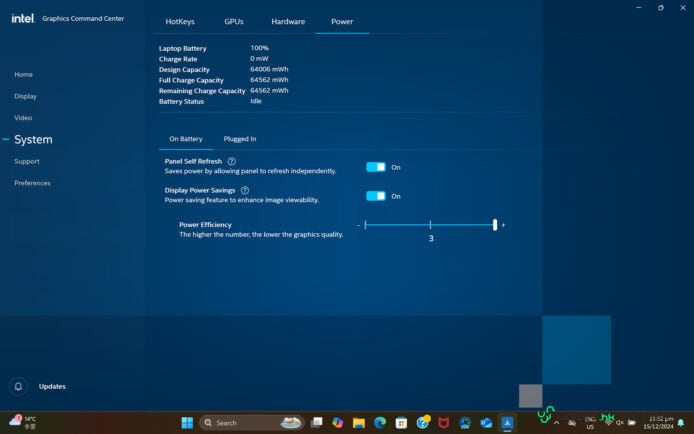The width and height of the screenshot is (694, 434).
Task: Click the Laptop Battery 100% value
Action: [259, 48]
